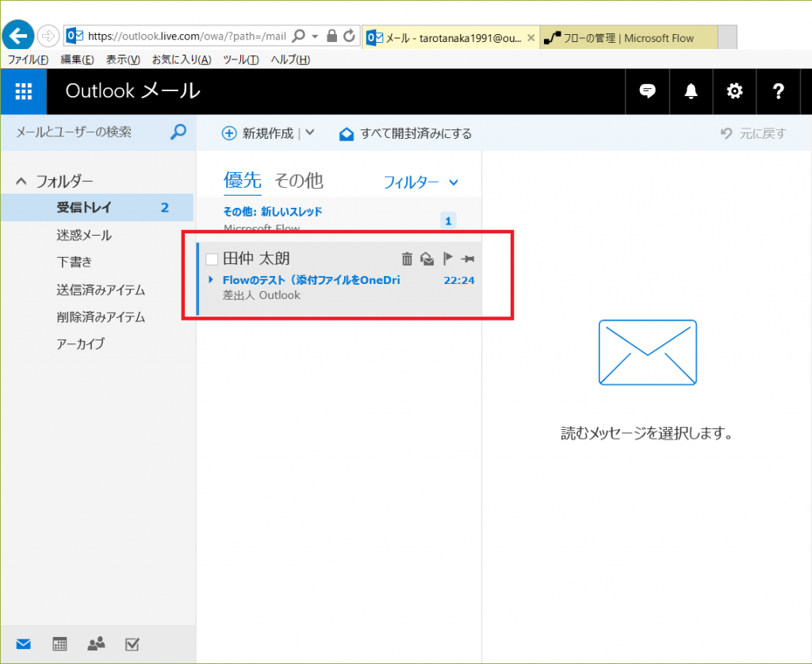This screenshot has height=664, width=812.
Task: Click the Outlook メール title
Action: [132, 90]
